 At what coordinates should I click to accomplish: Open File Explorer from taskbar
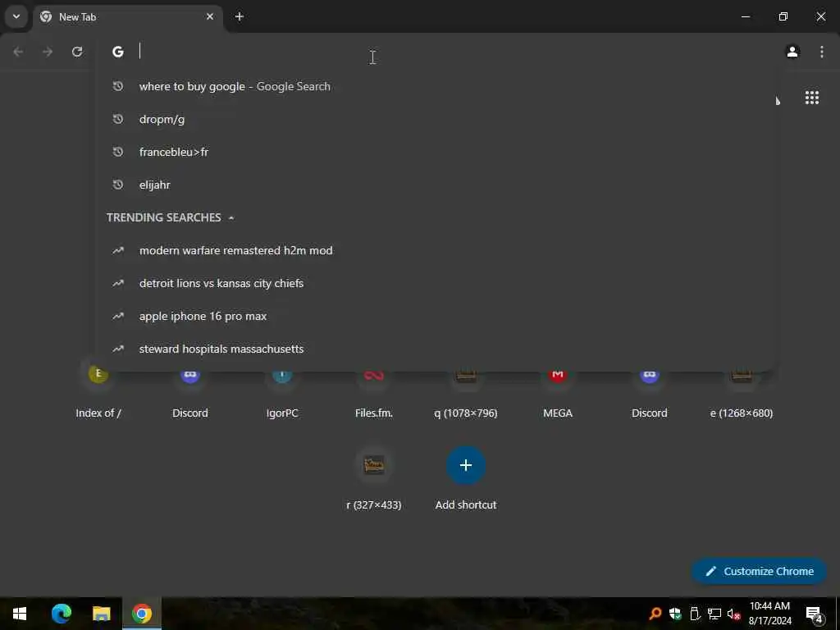coord(101,614)
